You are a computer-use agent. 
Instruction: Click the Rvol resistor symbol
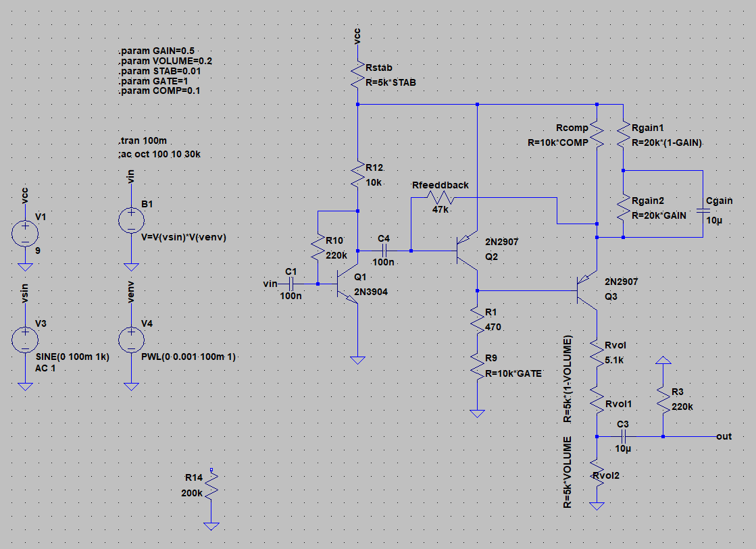point(597,352)
